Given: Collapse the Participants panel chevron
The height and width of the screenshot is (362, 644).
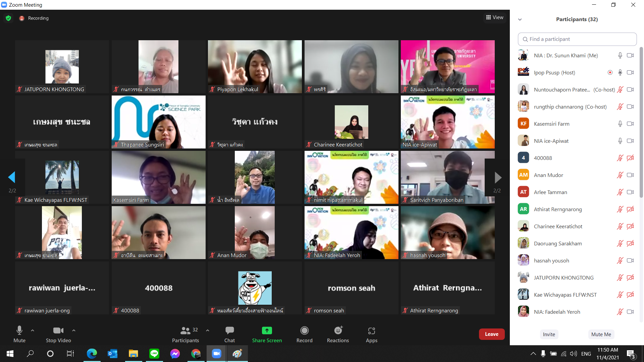Looking at the screenshot, I should click(x=520, y=19).
